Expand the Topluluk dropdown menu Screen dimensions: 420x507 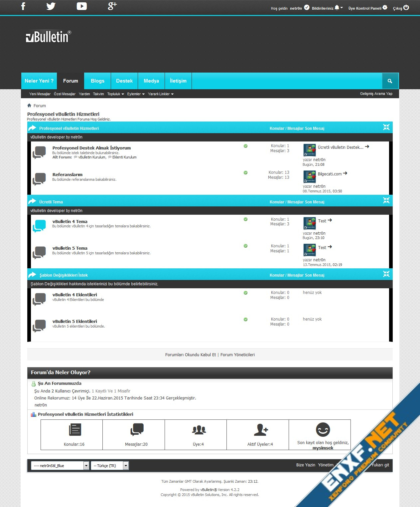pos(115,94)
